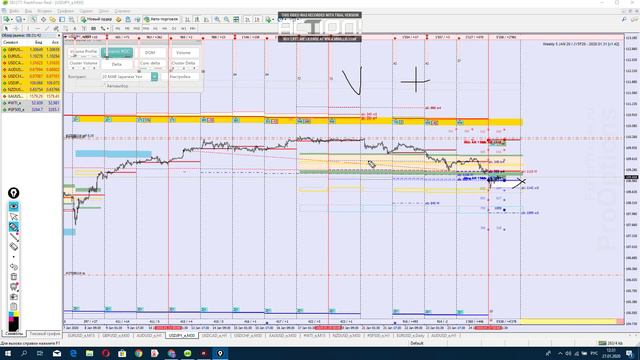
Task: Show Market Watch via toolbar icon
Action: [33, 19]
